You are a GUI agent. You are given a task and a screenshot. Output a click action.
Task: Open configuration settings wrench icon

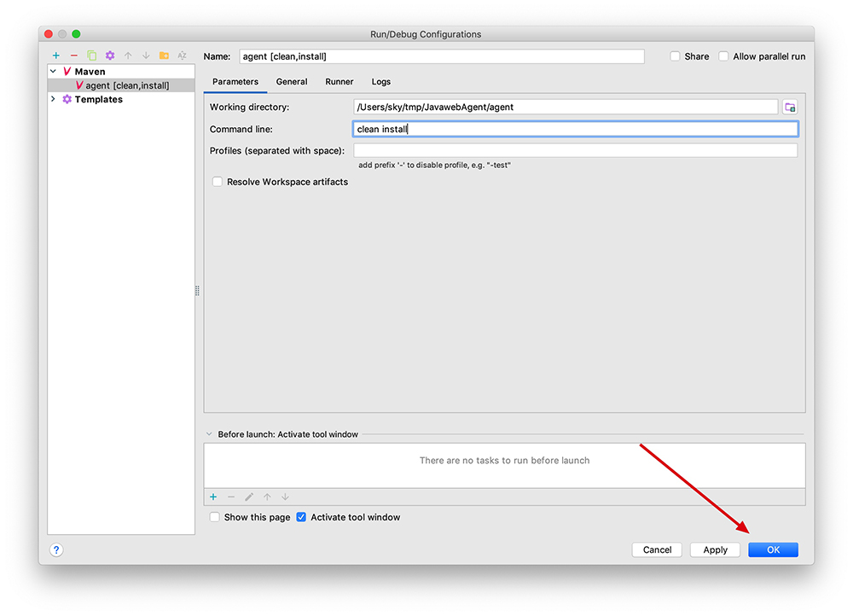[x=110, y=55]
